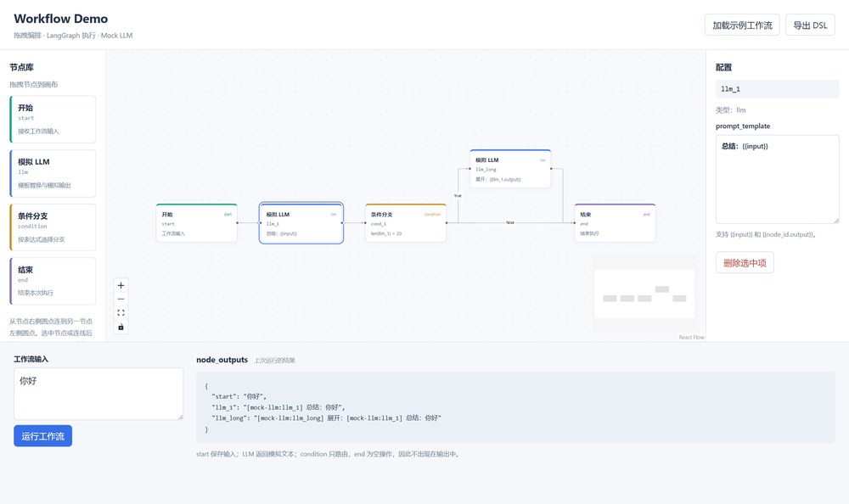Screen dimensions: 849x504
Task: Focus the node ID field llm_1
Action: [x=777, y=89]
